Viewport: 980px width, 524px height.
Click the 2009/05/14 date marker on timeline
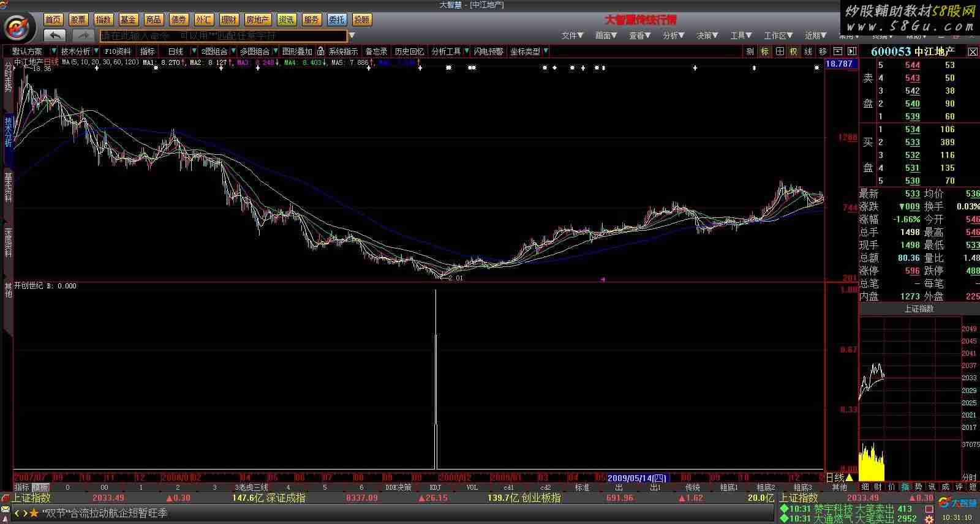[637, 477]
